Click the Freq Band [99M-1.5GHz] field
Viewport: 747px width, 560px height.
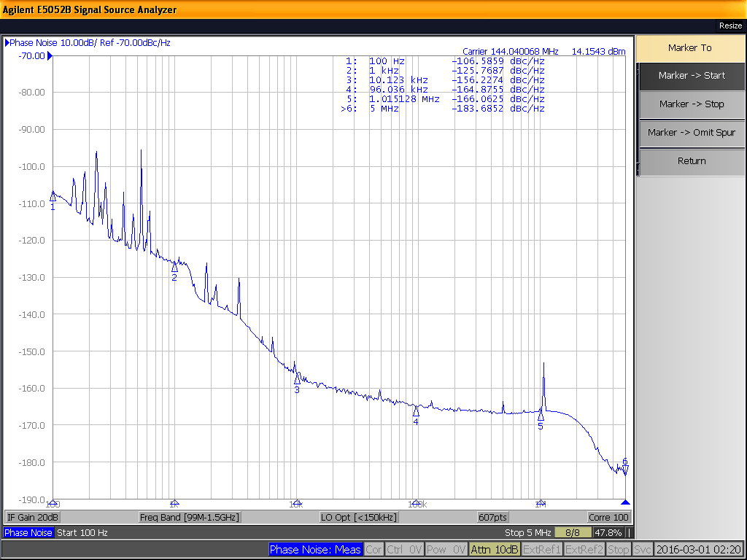click(189, 518)
